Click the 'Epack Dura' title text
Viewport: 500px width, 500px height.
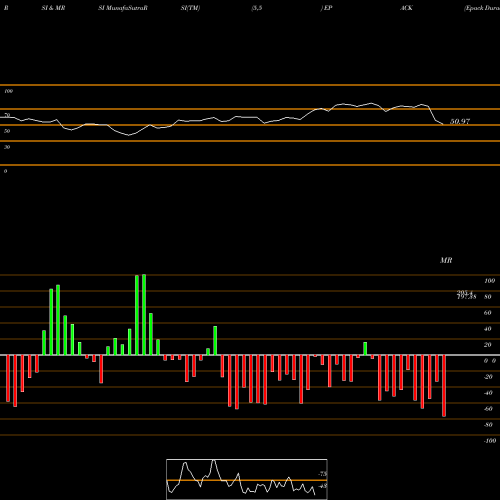[482, 8]
